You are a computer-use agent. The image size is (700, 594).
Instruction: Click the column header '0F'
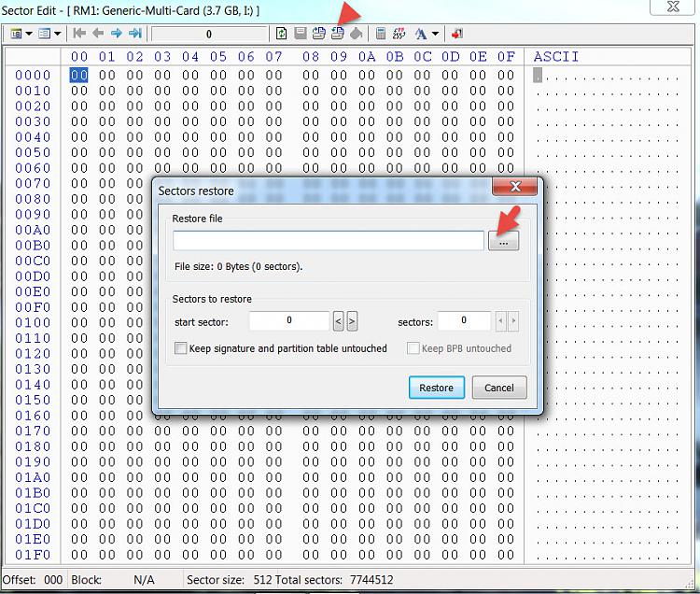[x=506, y=57]
